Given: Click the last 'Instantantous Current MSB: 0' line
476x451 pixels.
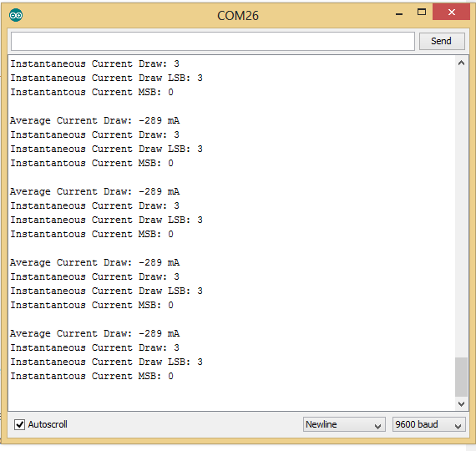Looking at the screenshot, I should [x=92, y=377].
